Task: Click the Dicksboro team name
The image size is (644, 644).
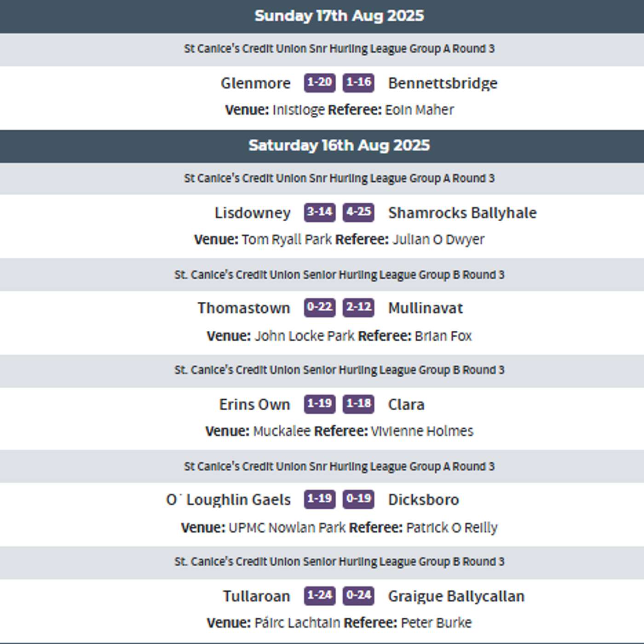Action: [424, 500]
